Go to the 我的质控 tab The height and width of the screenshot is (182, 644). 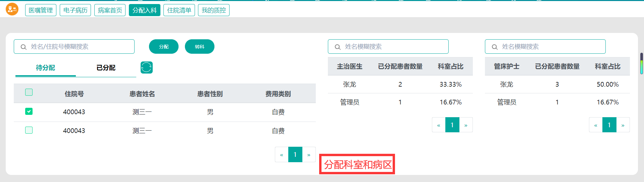point(213,10)
